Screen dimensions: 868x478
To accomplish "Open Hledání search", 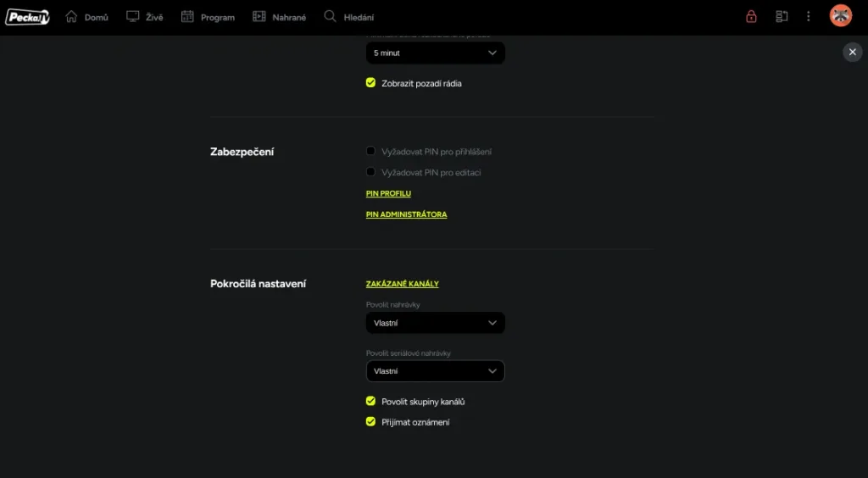I will point(349,17).
